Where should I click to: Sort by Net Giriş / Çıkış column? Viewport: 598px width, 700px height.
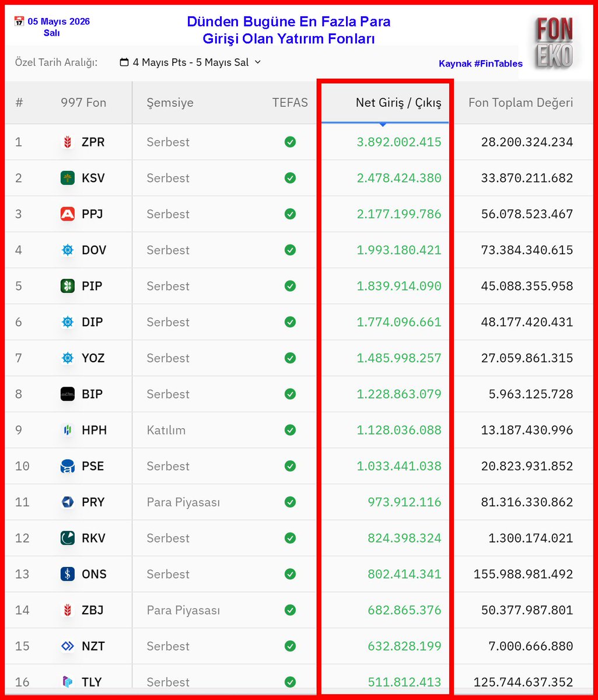click(x=398, y=103)
